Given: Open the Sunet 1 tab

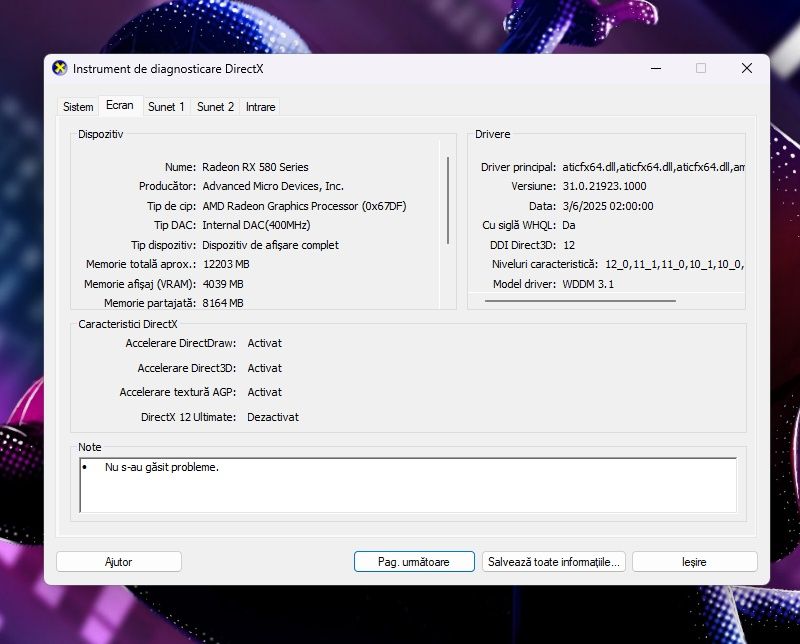Looking at the screenshot, I should pos(166,107).
